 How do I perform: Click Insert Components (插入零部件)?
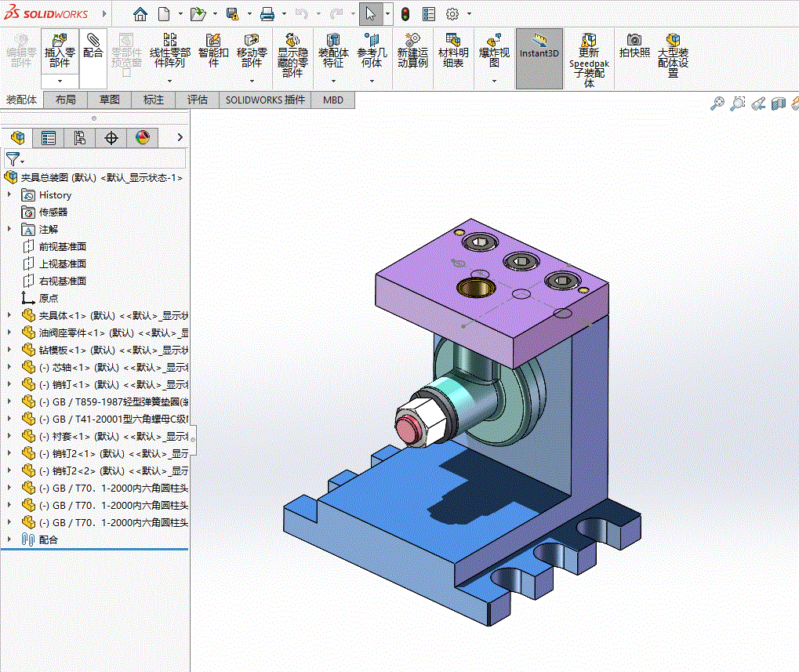point(60,51)
